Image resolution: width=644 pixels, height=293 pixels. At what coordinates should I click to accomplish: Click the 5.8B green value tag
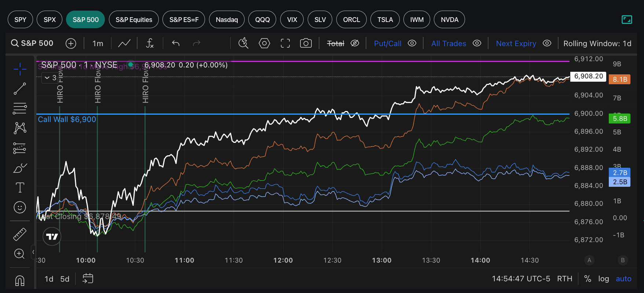click(620, 118)
